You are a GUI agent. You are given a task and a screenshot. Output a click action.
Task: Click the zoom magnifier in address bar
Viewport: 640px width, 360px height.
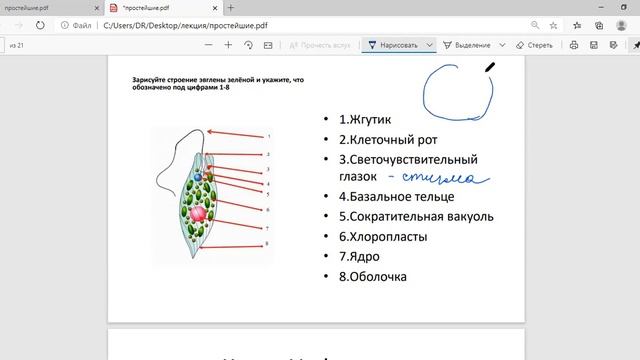coord(535,25)
